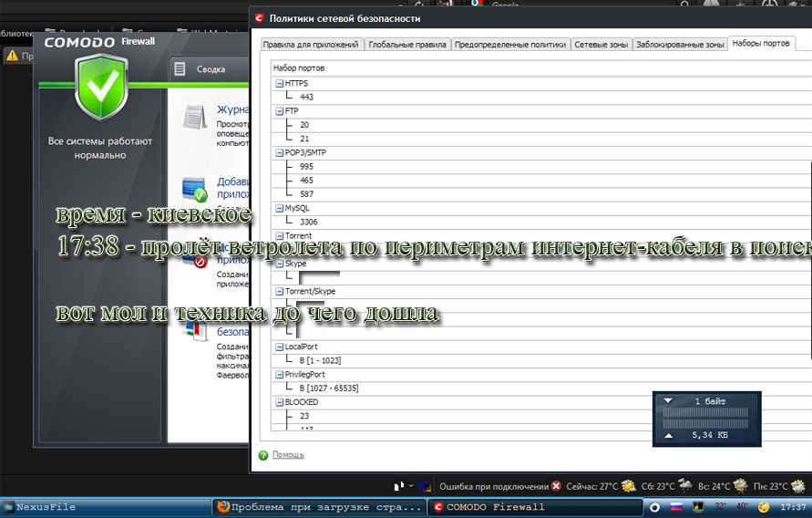Image resolution: width=812 pixels, height=518 pixels.
Task: Switch to Глобальные правила tab
Action: pos(407,45)
